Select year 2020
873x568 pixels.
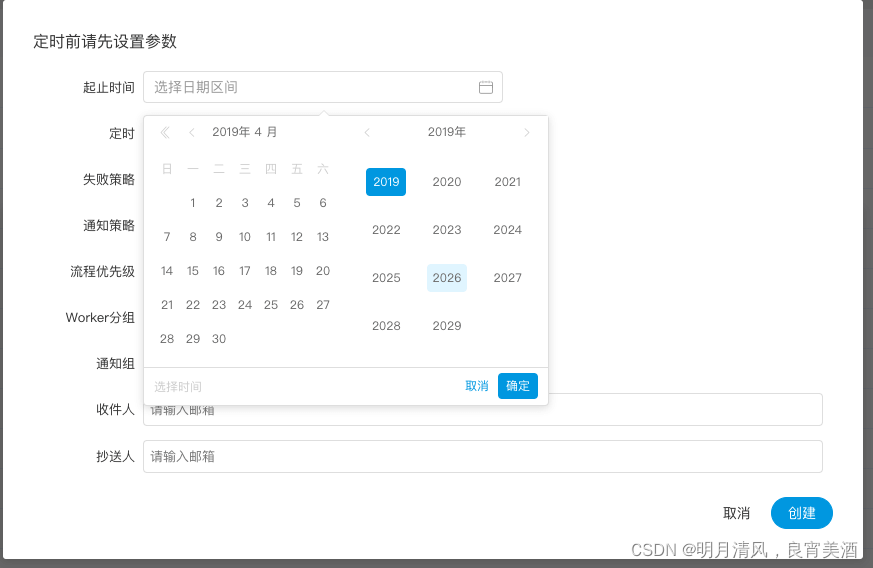point(447,182)
